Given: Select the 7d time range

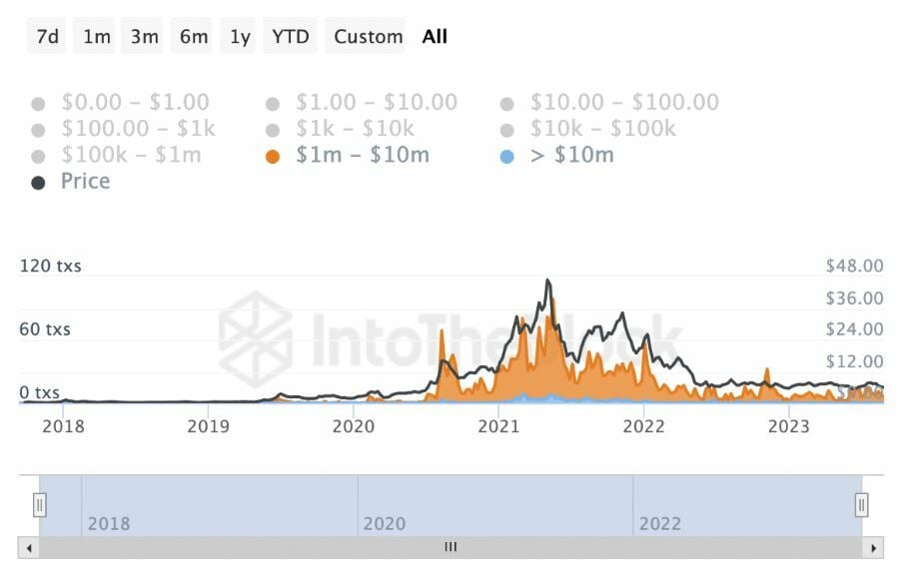Looking at the screenshot, I should pyautogui.click(x=48, y=37).
